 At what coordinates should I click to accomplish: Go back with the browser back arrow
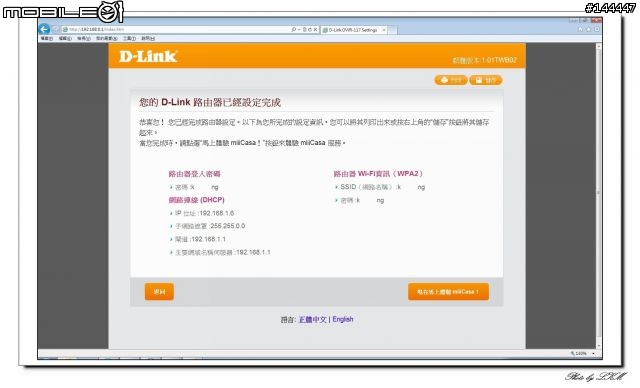point(44,29)
